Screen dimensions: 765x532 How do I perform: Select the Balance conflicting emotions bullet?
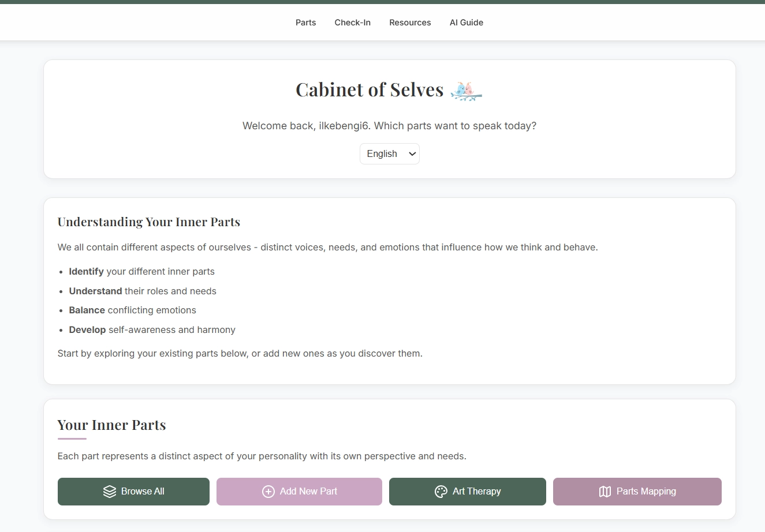point(132,310)
